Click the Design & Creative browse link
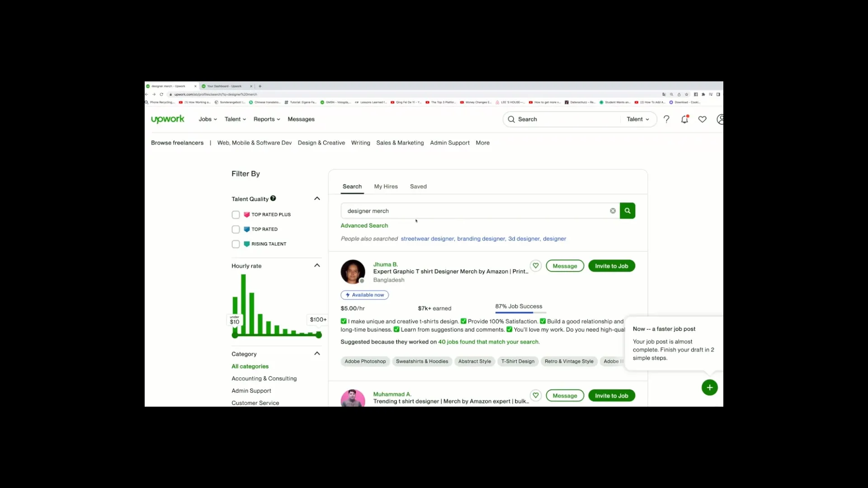868x488 pixels. click(x=321, y=142)
